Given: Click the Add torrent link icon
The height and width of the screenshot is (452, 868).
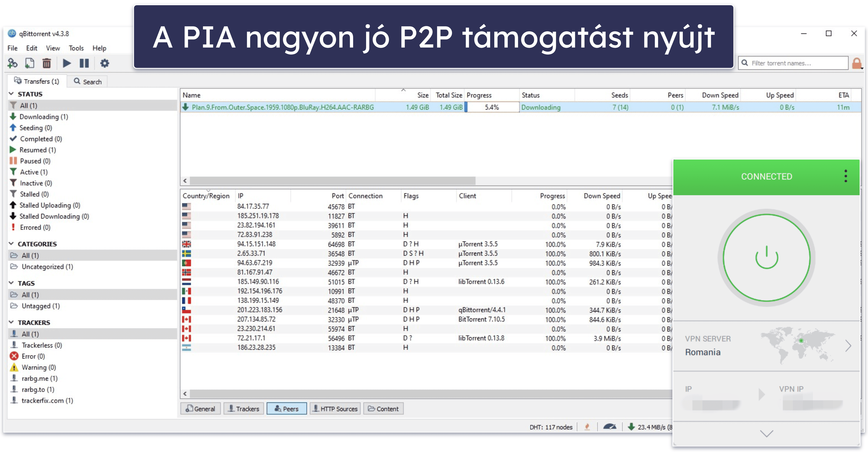Looking at the screenshot, I should pos(12,63).
